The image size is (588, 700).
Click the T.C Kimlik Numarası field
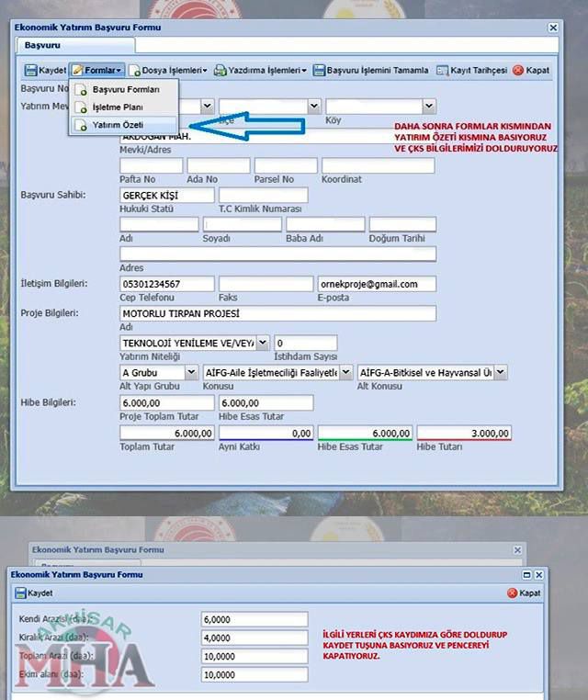[264, 195]
